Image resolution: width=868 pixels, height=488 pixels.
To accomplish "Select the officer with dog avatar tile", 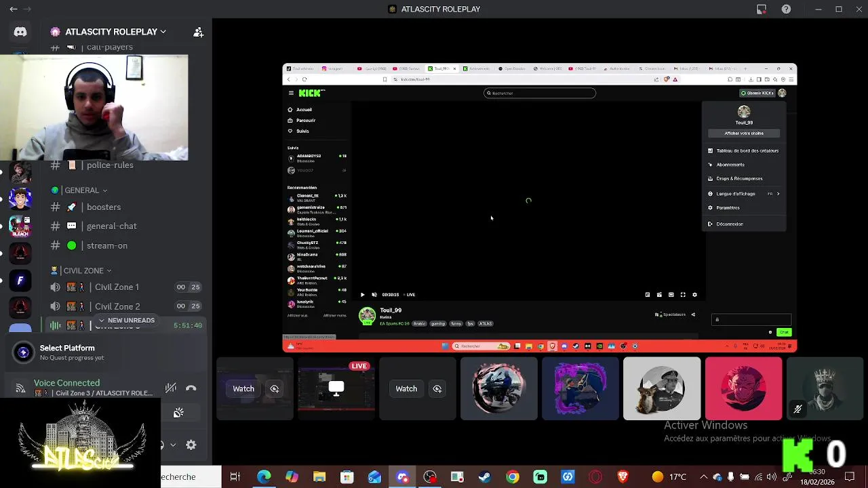I will coord(662,388).
